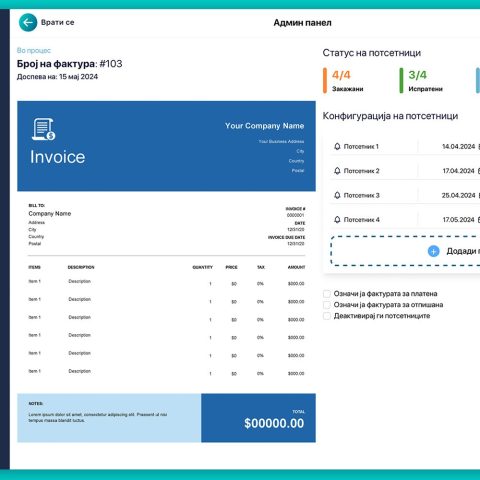480x480 pixels.
Task: Click the orange Закажани status bar
Action: [325, 80]
